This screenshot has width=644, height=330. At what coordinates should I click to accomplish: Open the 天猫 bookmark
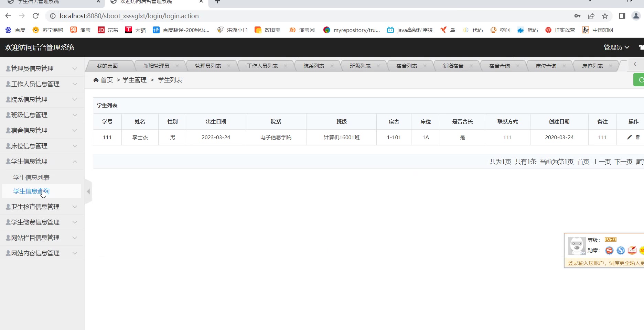tap(136, 30)
